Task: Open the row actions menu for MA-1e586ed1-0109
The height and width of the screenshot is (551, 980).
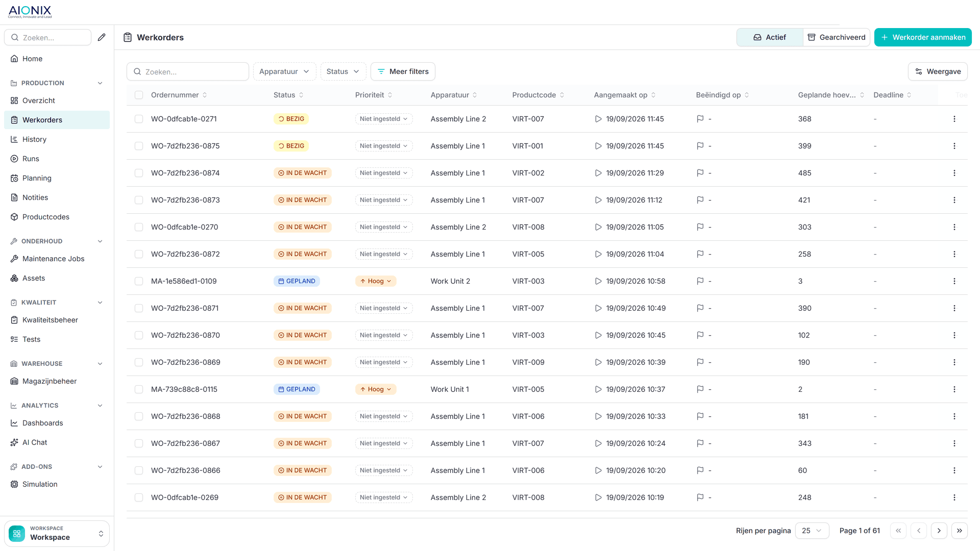Action: 954,281
